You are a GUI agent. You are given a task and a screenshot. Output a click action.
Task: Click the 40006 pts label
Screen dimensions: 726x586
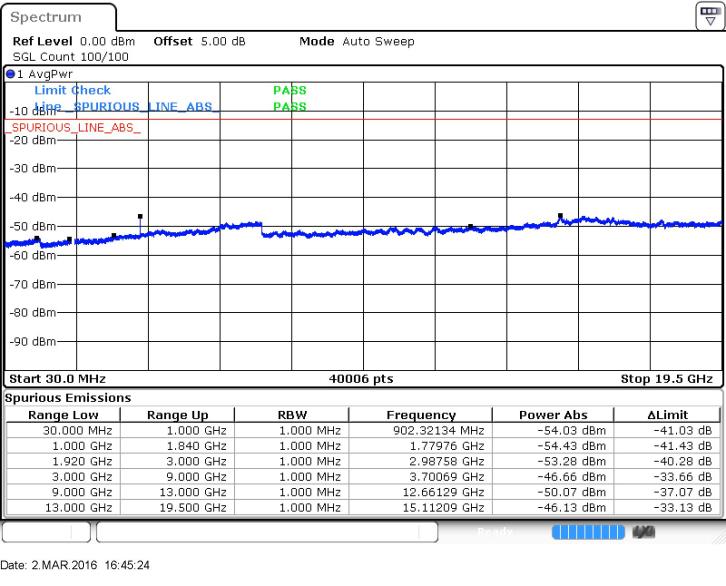(x=361, y=379)
